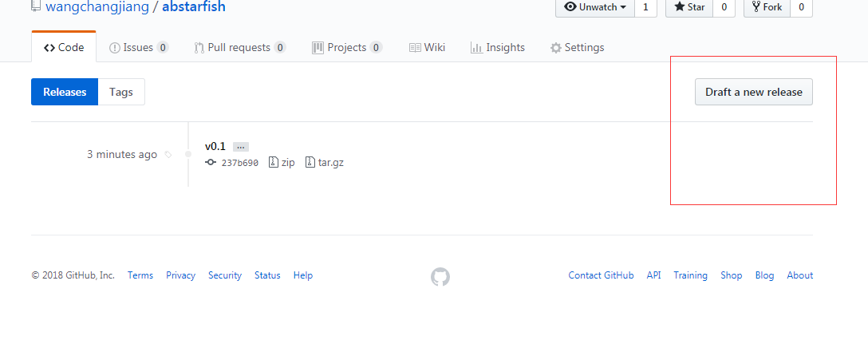Expand the v0.1 ellipsis details

241,147
